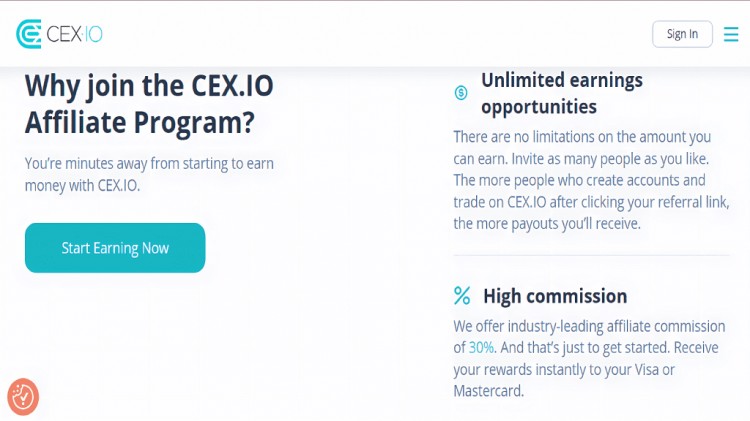The height and width of the screenshot is (421, 750).
Task: Click the CEX.IO wordmark text
Action: [x=75, y=34]
